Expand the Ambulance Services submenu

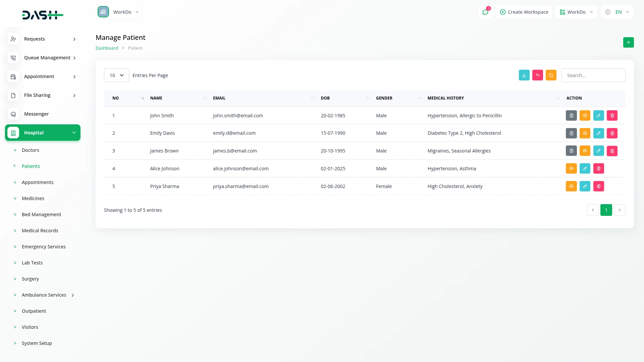44,295
